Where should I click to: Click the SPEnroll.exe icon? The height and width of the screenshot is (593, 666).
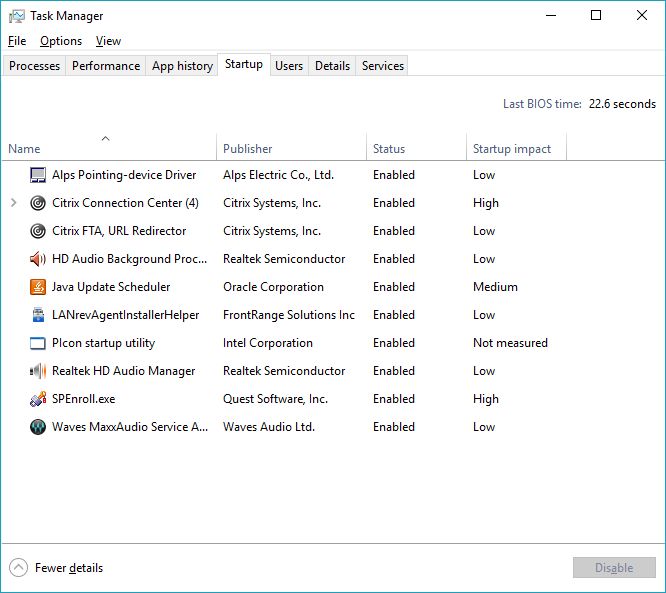38,399
